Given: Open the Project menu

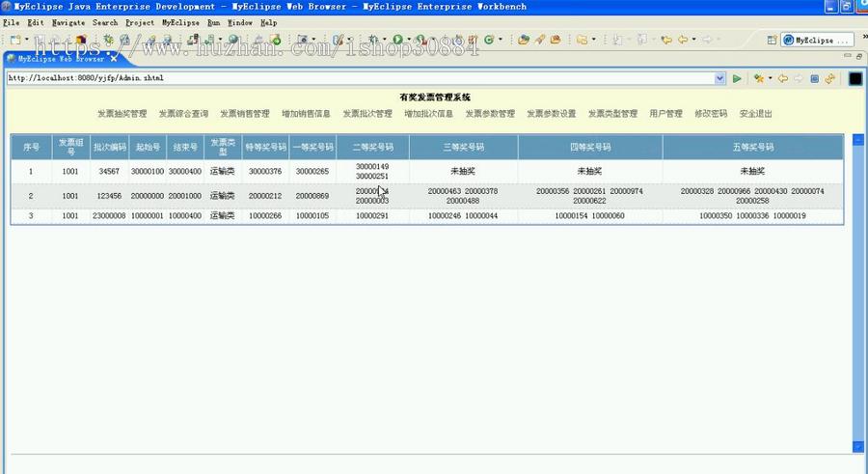Looking at the screenshot, I should click(x=140, y=23).
